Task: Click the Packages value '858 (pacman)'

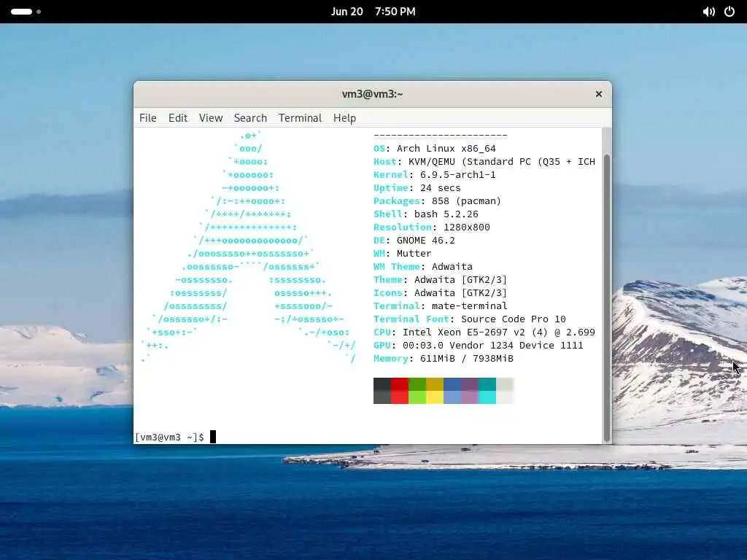Action: [466, 201]
